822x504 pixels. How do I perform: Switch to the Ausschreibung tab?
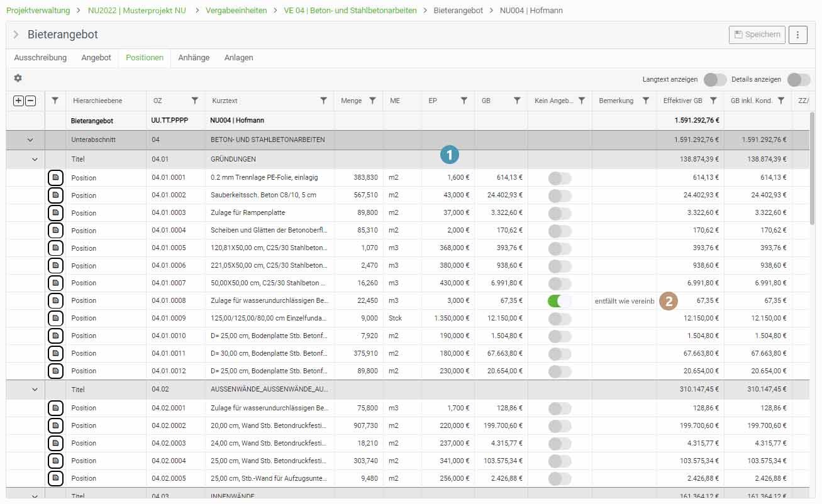[x=40, y=57]
